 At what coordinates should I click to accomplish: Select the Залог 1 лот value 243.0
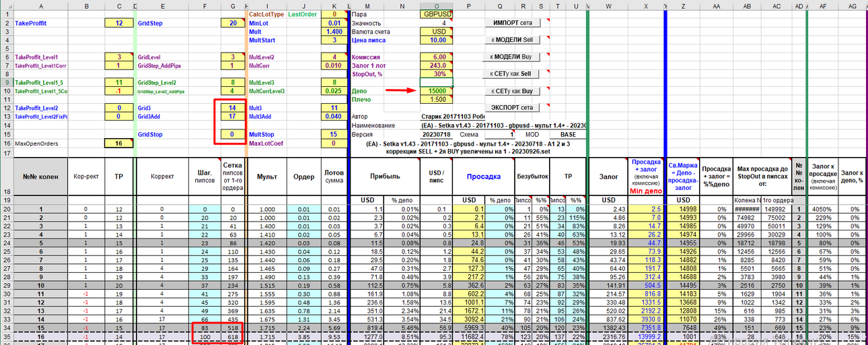[x=437, y=66]
